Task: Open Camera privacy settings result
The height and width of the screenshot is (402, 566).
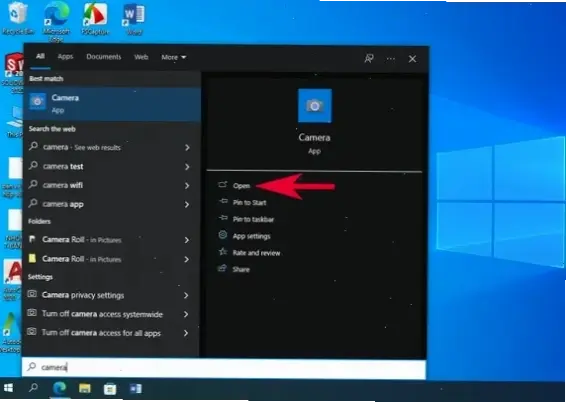Action: pos(112,295)
